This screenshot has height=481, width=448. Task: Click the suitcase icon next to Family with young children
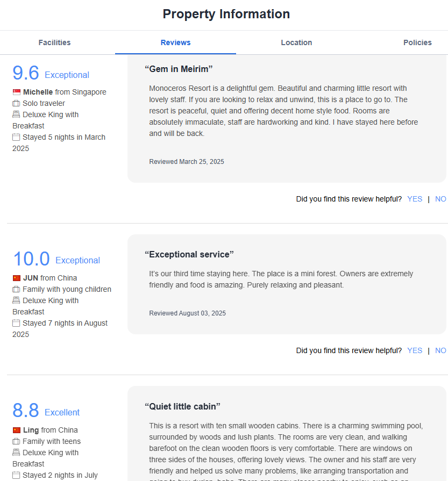[16, 290]
